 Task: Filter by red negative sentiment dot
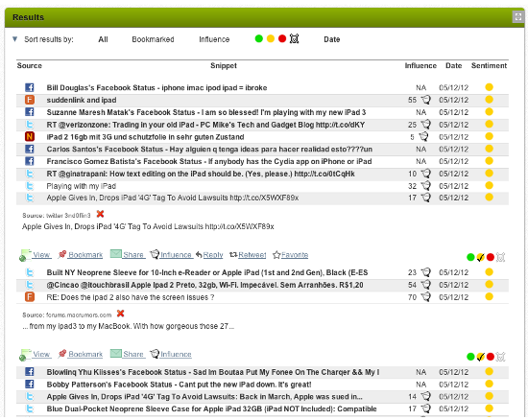point(282,39)
